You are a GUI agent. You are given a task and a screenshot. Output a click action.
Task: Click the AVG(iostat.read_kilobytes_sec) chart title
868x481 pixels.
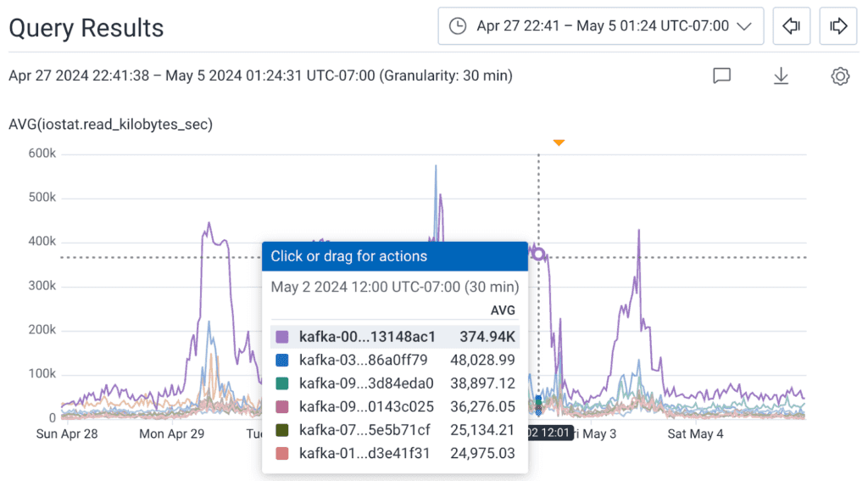(110, 125)
